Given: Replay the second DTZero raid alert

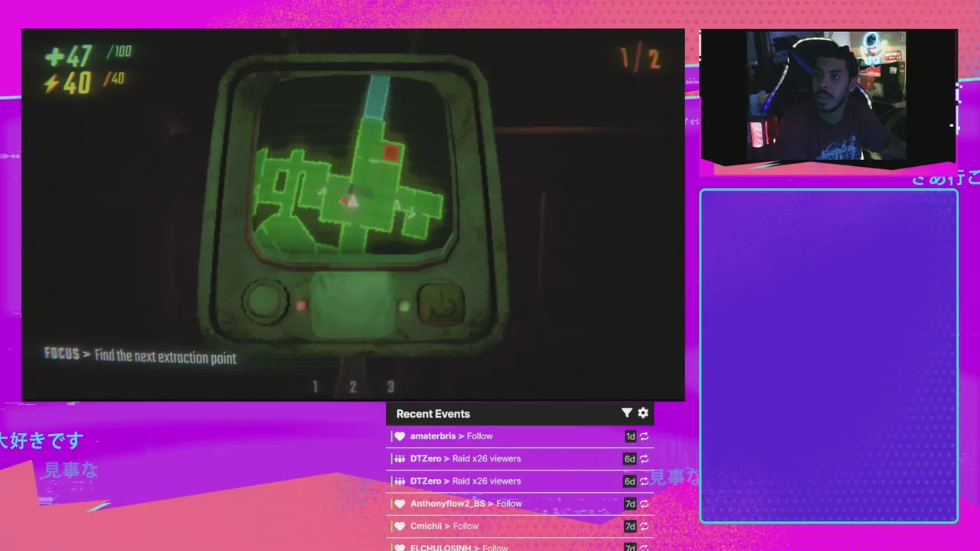Looking at the screenshot, I should pos(645,481).
